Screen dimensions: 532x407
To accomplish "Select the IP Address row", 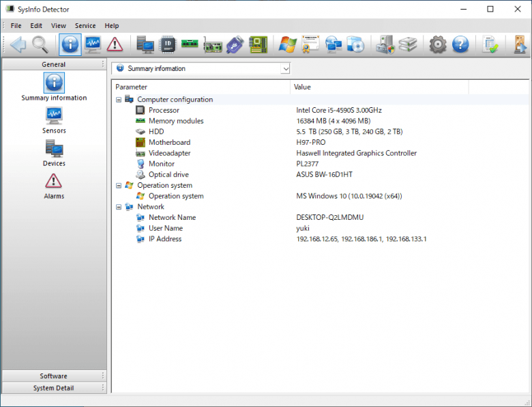I will coord(320,239).
